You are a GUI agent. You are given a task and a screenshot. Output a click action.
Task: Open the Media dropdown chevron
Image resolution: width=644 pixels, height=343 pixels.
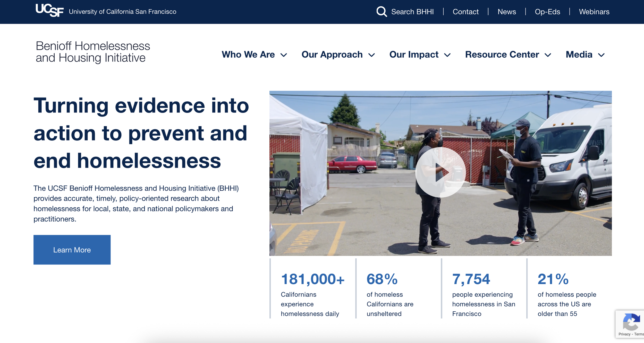point(601,55)
